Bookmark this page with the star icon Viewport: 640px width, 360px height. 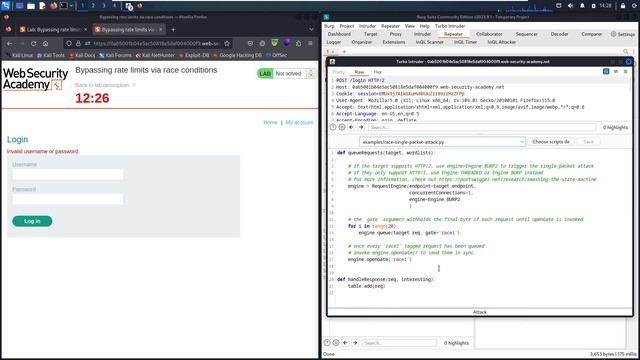coord(227,43)
